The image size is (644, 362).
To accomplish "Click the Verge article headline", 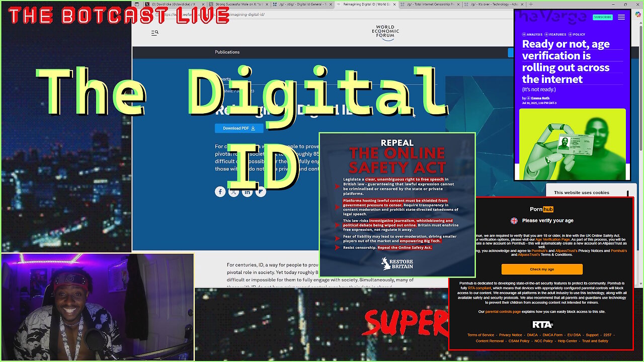I will (x=566, y=61).
